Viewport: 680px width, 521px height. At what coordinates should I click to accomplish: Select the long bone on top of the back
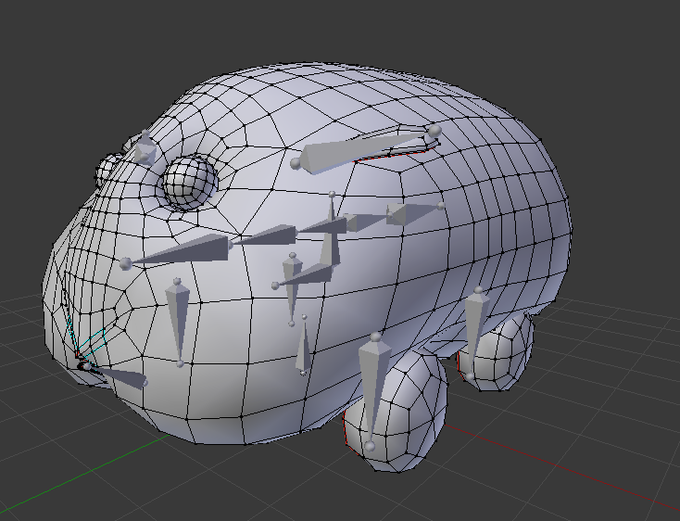364,151
